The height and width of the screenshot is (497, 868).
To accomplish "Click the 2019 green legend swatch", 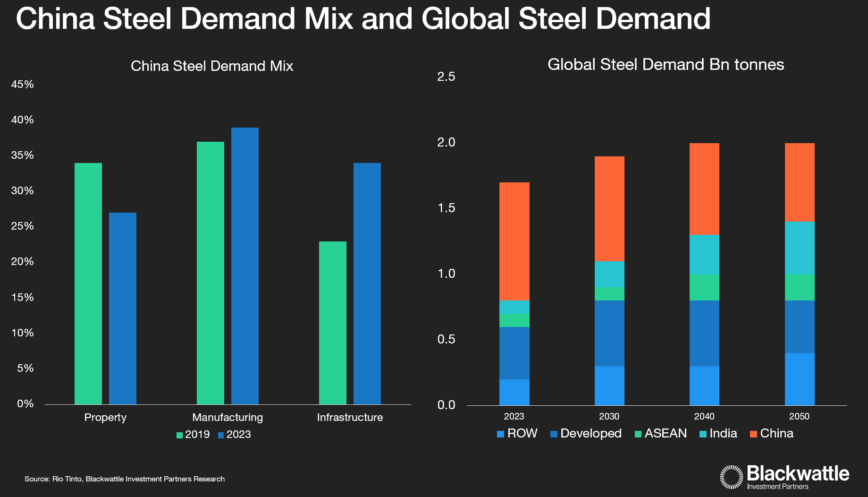I will coord(179,435).
